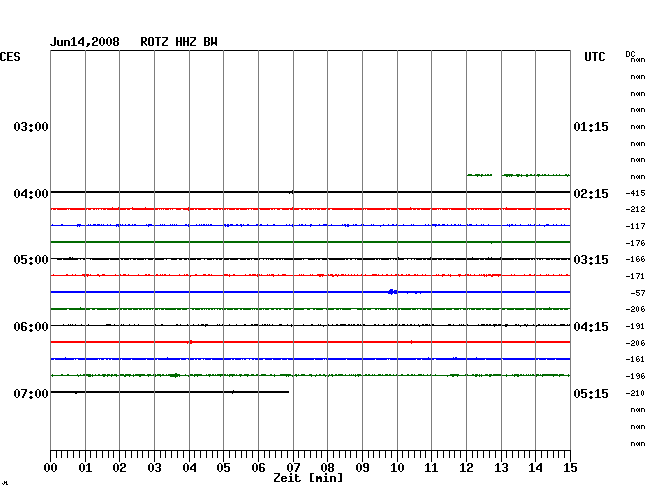Select the 06:00 local time label
Image resolution: width=650 pixels, height=494 pixels.
(x=31, y=327)
